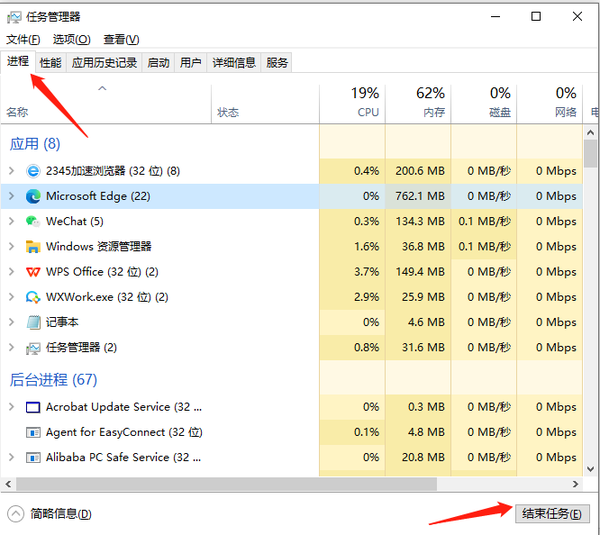Open the 文件(F) menu
The width and height of the screenshot is (600, 535).
click(23, 39)
